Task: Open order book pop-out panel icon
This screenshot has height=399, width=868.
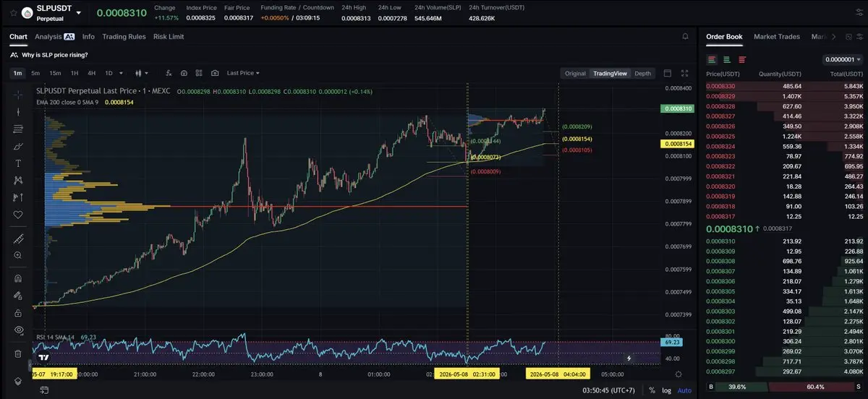Action: coord(847,36)
